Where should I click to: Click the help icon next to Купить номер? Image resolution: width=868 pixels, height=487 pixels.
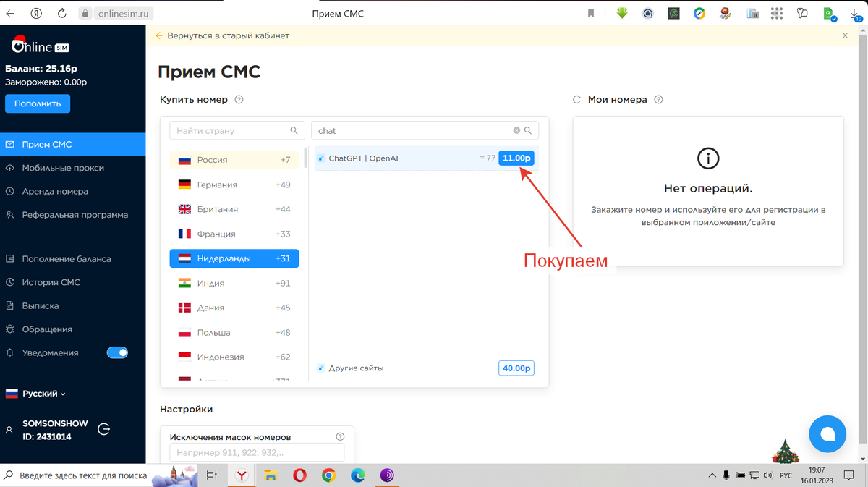coord(239,100)
